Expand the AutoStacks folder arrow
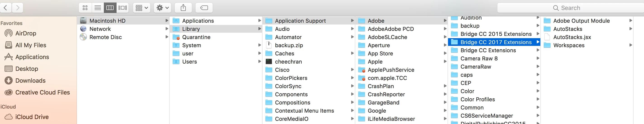Image resolution: width=644 pixels, height=124 pixels. tap(630, 29)
